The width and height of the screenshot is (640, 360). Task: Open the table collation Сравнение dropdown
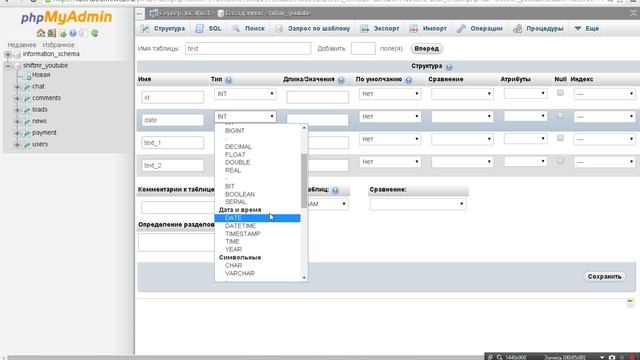click(418, 204)
